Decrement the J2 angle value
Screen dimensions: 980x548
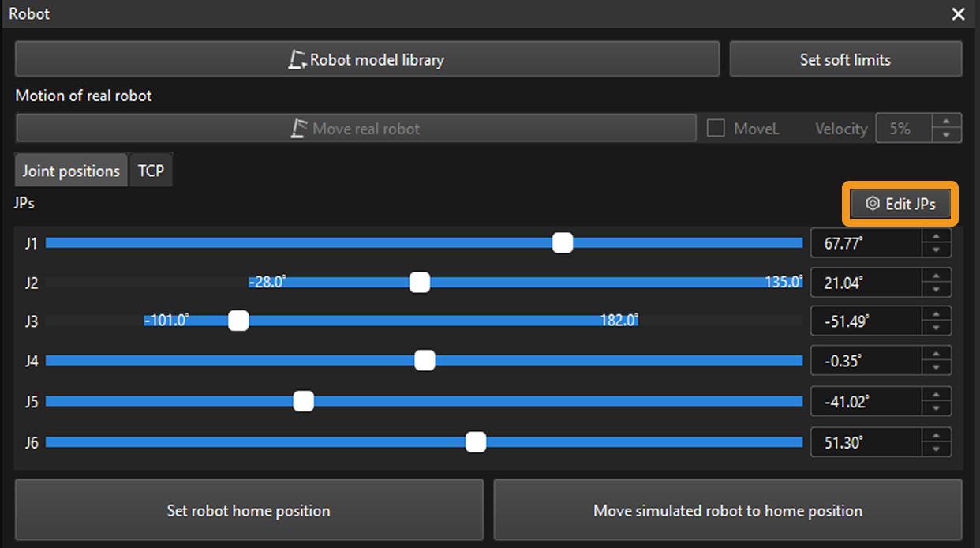(936, 290)
